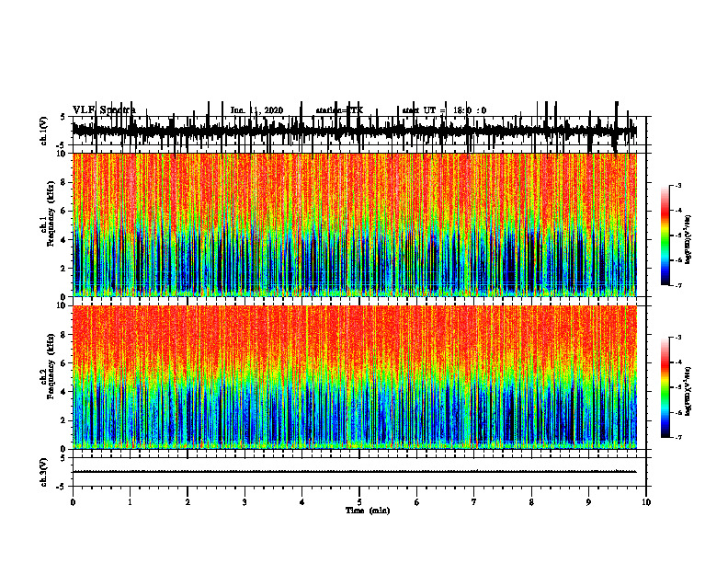Viewport: 728px width, 563px height.
Task: Click the x-axis tick label '1'
Action: click(x=130, y=502)
